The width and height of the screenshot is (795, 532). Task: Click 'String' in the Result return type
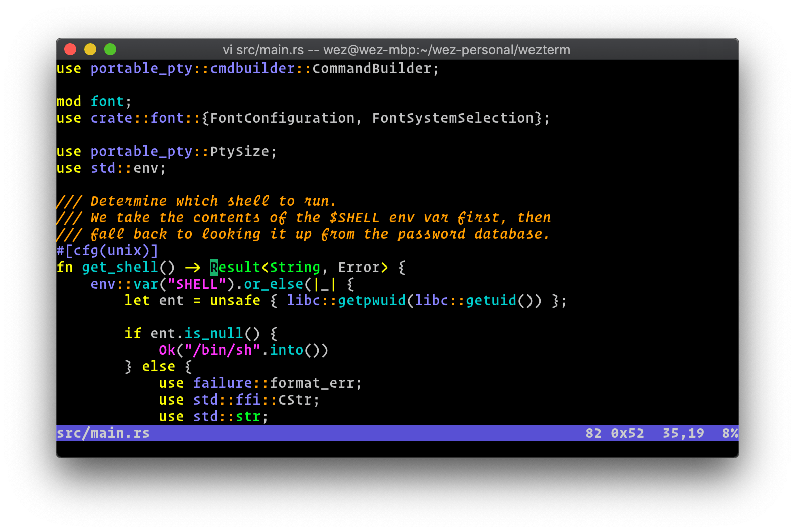point(295,267)
